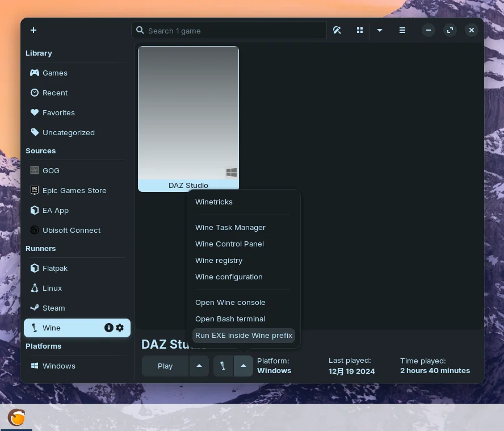Choose Wine registry menu entry
This screenshot has height=431, width=504.
click(243, 260)
